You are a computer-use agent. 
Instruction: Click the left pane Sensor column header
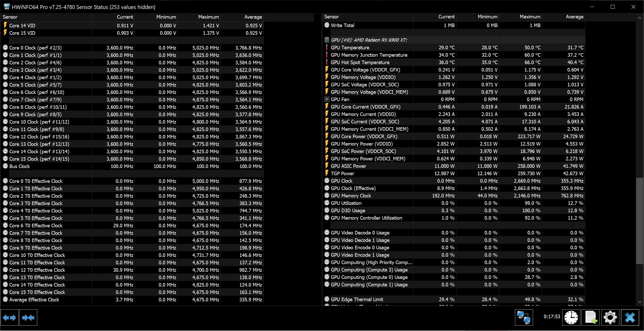46,17
